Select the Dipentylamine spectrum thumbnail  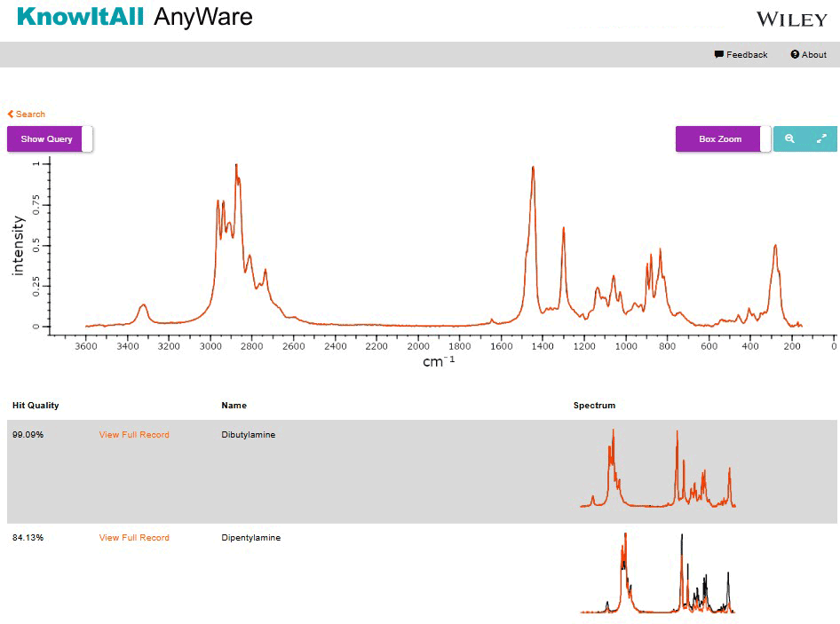pos(658,573)
